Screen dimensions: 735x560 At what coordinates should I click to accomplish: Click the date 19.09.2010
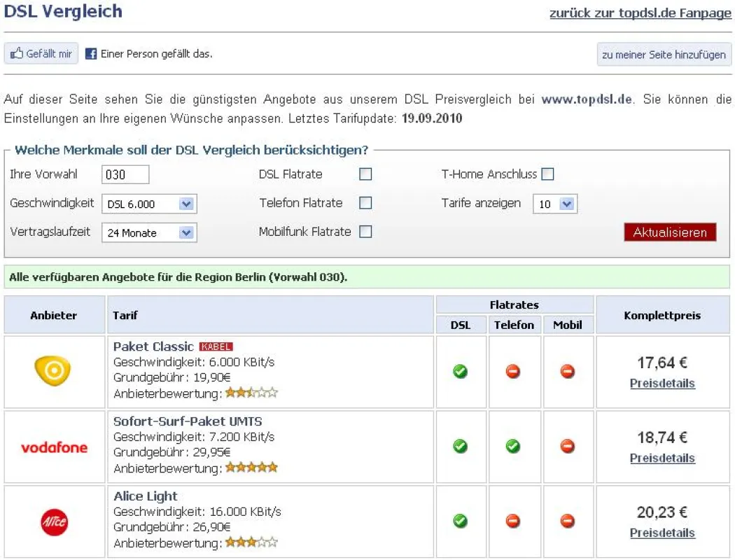432,118
